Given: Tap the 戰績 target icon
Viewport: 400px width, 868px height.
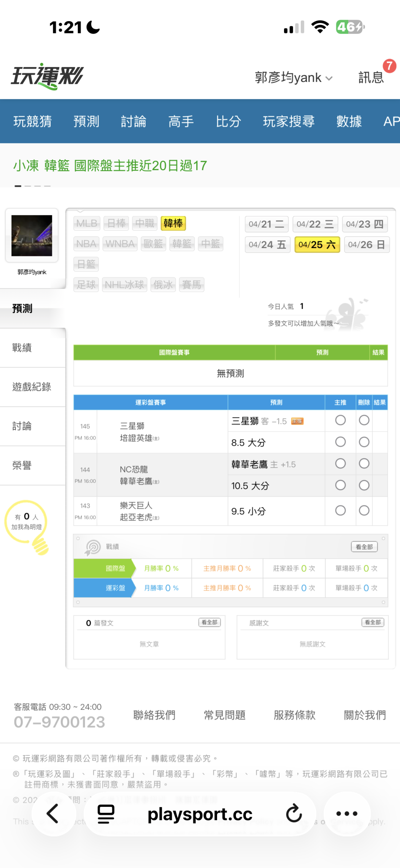Looking at the screenshot, I should point(93,547).
